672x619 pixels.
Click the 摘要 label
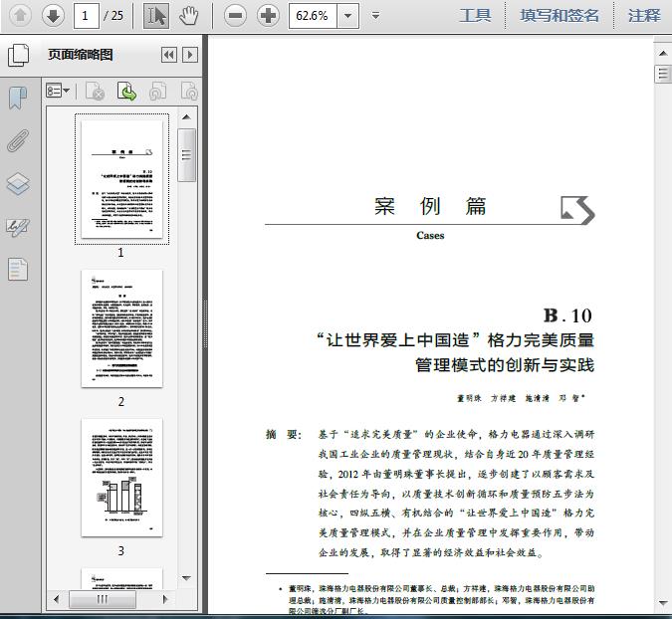pyautogui.click(x=284, y=434)
